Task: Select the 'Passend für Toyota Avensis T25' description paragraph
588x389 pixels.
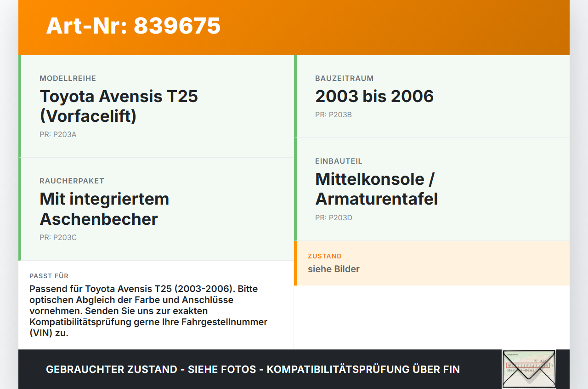Action: [148, 311]
